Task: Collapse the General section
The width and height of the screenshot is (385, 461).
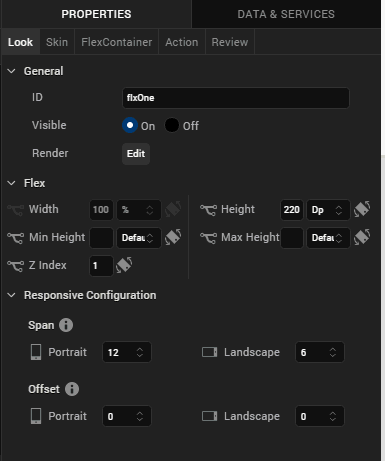Action: (11, 71)
